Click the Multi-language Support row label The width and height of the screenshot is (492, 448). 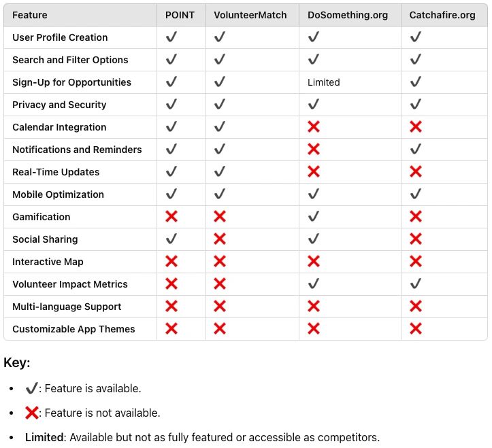pyautogui.click(x=67, y=307)
